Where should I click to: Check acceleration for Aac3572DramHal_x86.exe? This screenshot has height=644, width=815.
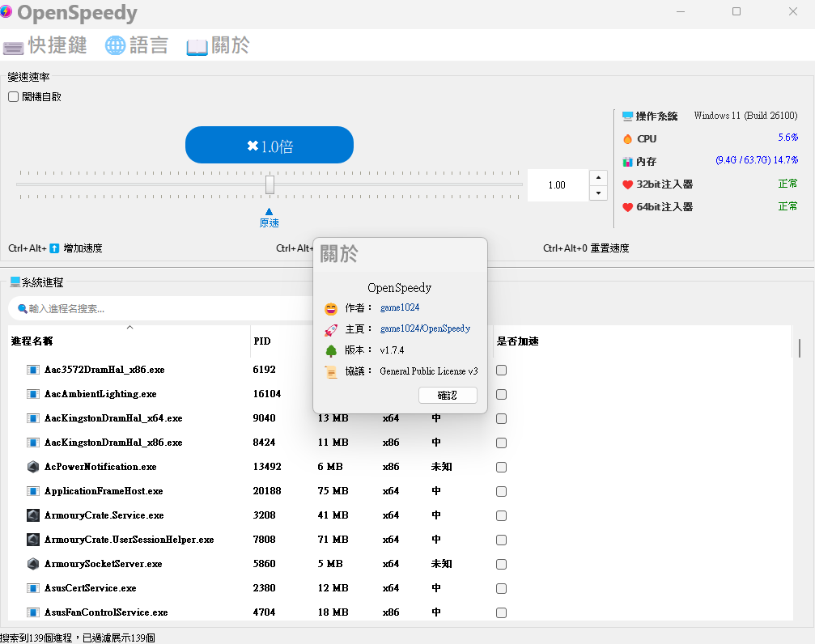click(x=501, y=370)
